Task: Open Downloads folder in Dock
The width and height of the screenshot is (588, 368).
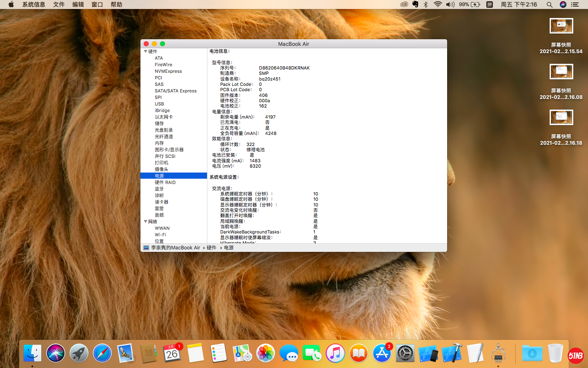Action: point(532,353)
